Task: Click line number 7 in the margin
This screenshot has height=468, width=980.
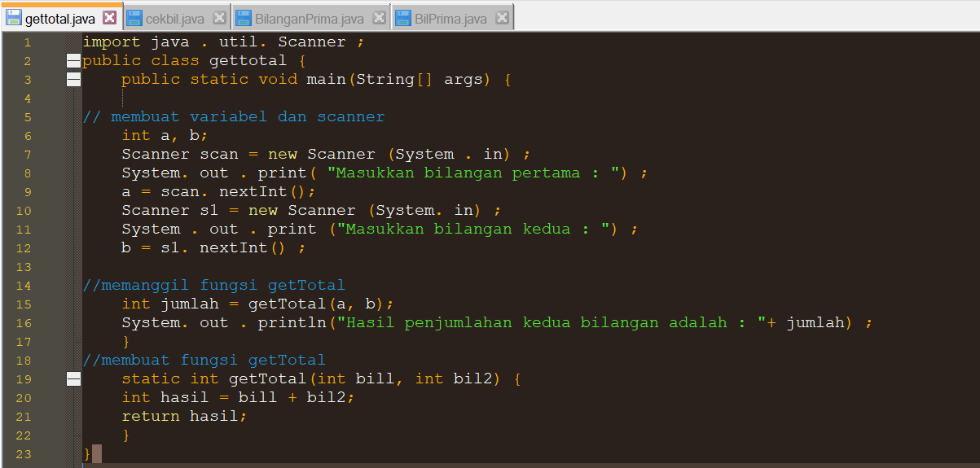Action: [27, 155]
